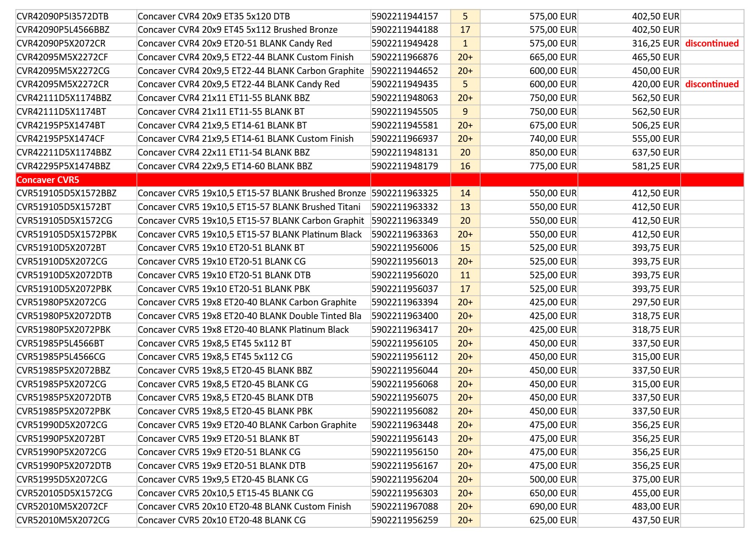756x534 pixels.
Task: Click the discontinued label for CVR42095M5X2272CR
Action: [712, 84]
